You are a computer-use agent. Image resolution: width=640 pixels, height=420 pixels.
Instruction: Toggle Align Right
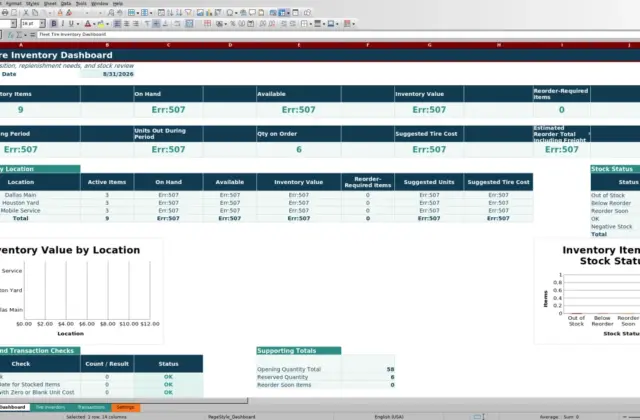(136, 24)
